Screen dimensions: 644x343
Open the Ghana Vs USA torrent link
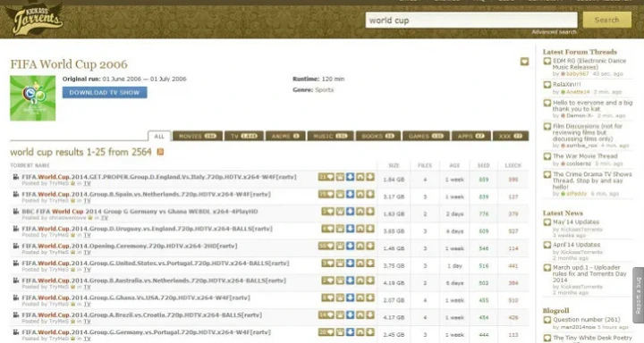(136, 297)
